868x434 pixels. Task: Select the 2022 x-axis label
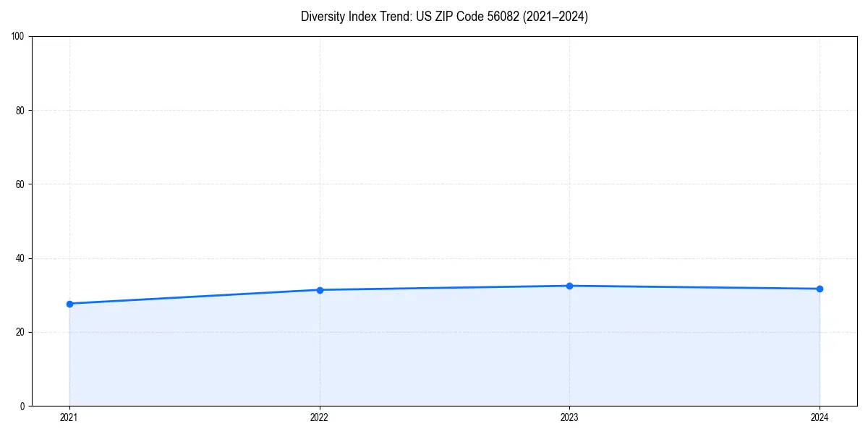pyautogui.click(x=319, y=417)
